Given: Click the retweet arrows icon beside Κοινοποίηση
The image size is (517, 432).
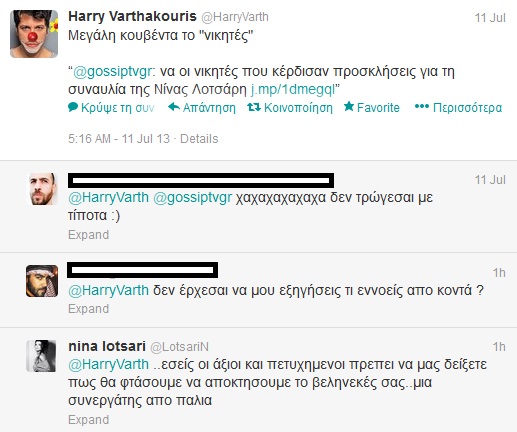Looking at the screenshot, I should click(254, 107).
